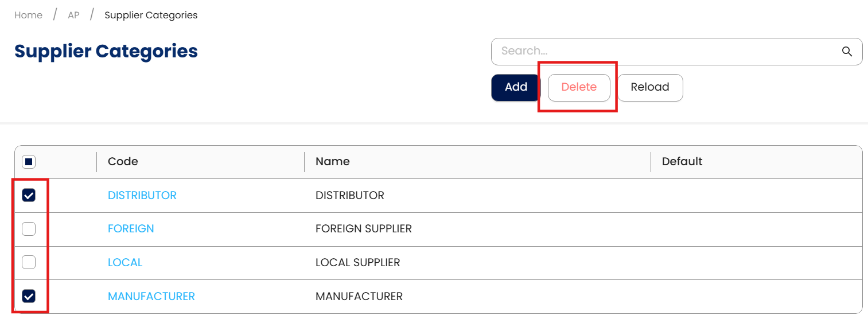Focus the Search input field
Screen dimensions: 868x319
665,52
